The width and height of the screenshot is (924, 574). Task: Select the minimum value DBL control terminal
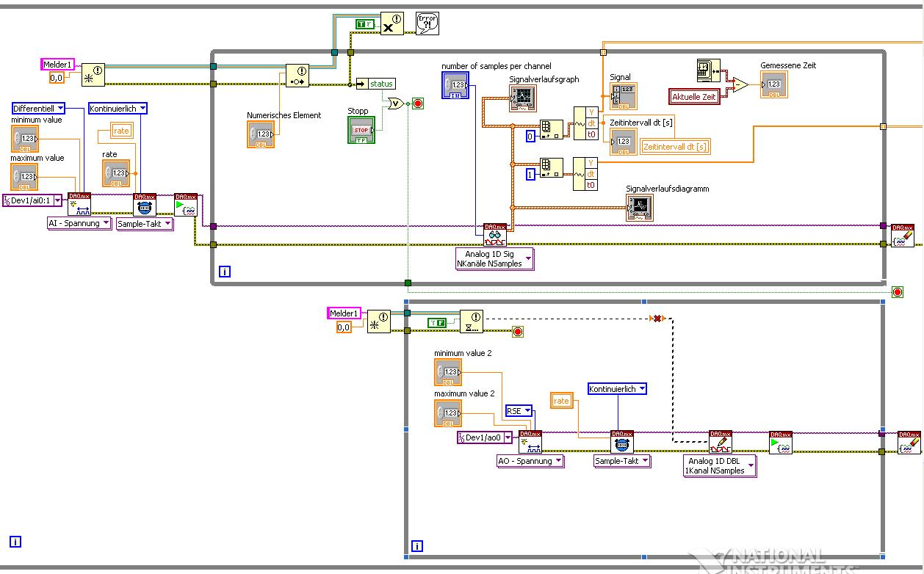pyautogui.click(x=24, y=139)
